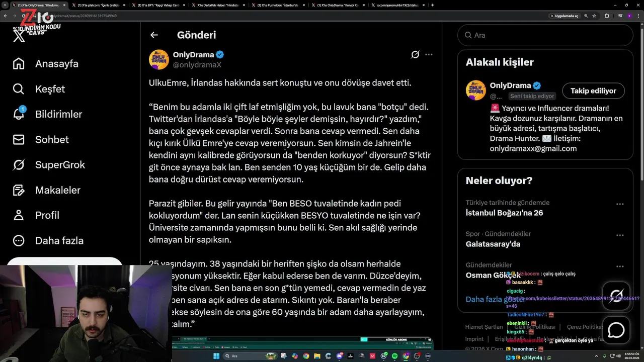
Task: Expand the Daha fazla menu
Action: tap(48, 240)
